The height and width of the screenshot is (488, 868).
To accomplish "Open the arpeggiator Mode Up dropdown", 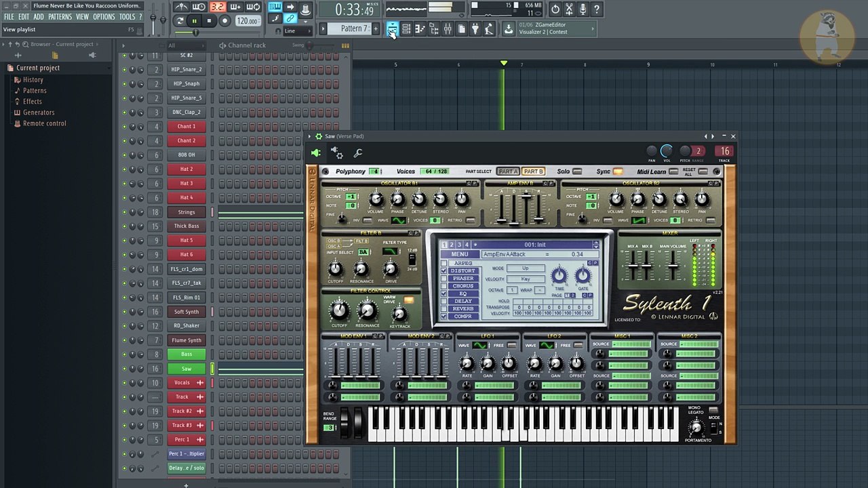I will click(x=526, y=268).
